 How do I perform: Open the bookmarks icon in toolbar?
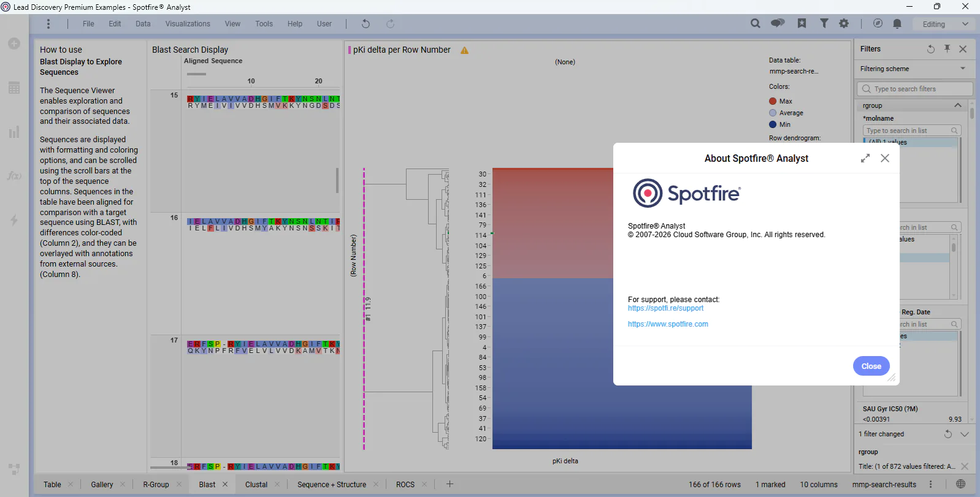tap(802, 23)
